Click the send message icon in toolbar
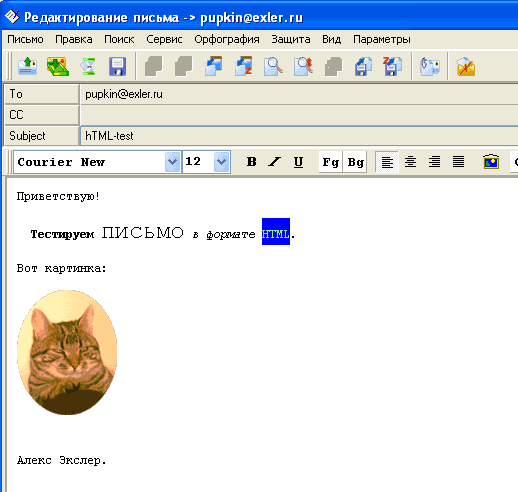This screenshot has height=492, width=518. (x=28, y=66)
